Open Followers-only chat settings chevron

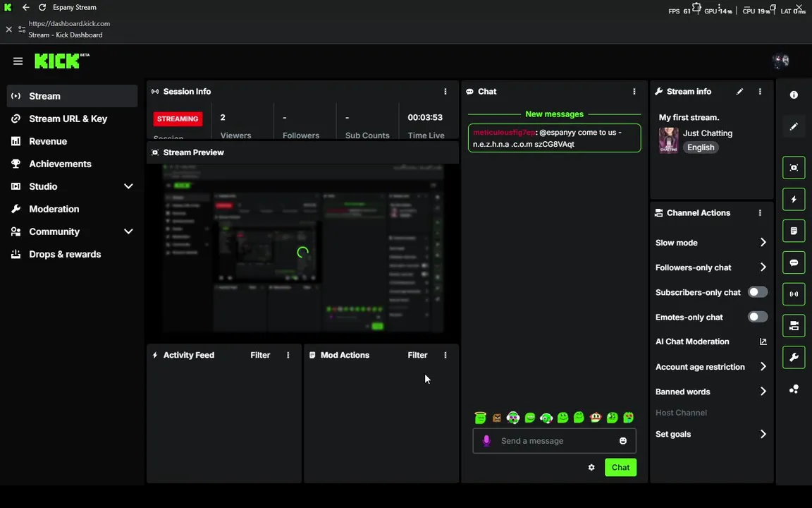coord(763,267)
